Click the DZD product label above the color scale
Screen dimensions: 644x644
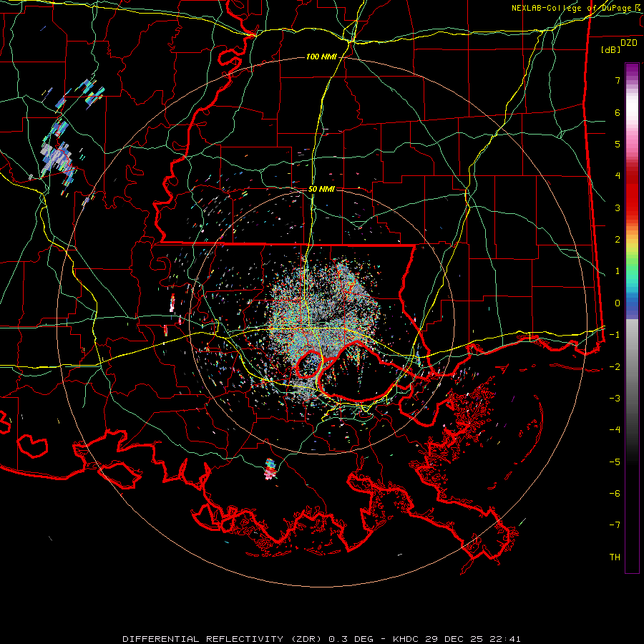[x=628, y=43]
